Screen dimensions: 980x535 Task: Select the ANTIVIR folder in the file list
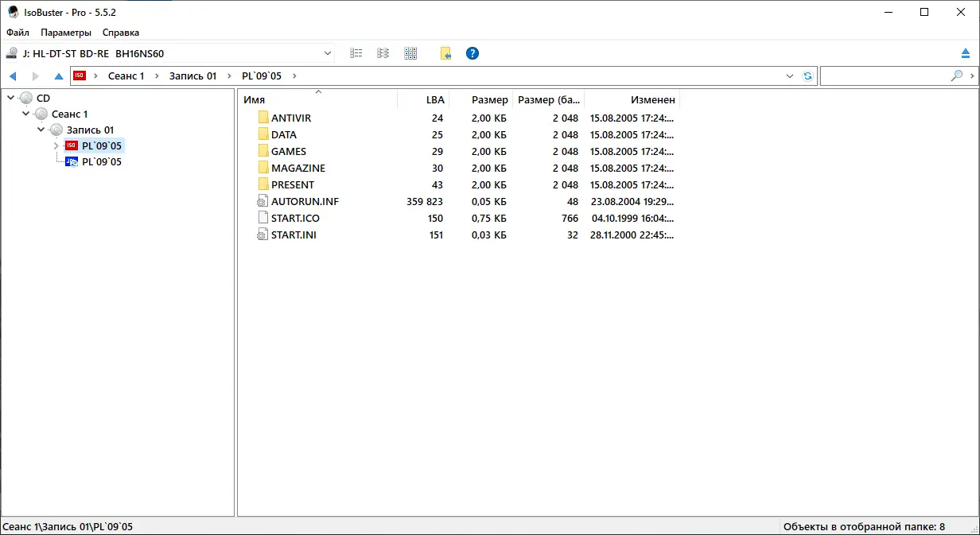pos(292,118)
